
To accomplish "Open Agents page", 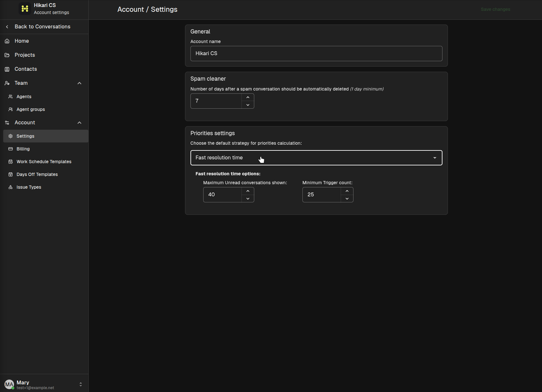I will (x=46, y=97).
